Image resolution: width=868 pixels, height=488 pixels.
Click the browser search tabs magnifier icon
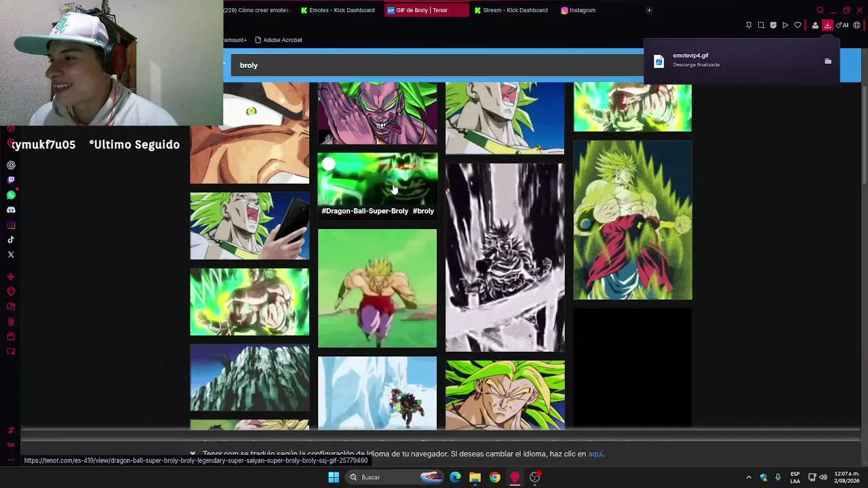click(820, 10)
